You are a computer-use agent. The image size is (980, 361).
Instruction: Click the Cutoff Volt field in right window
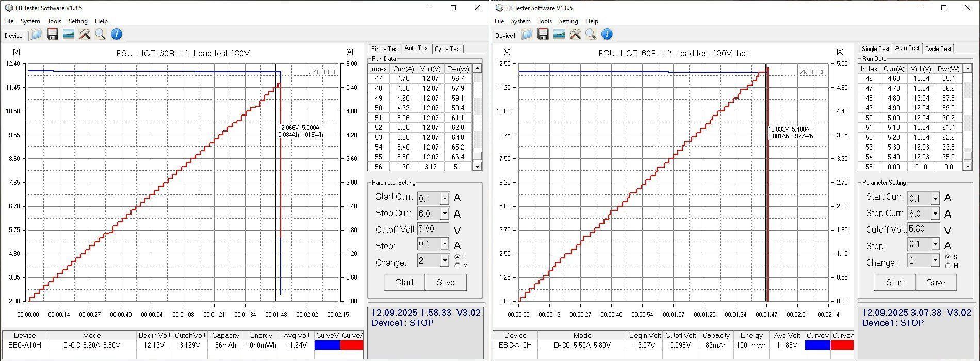(x=923, y=229)
